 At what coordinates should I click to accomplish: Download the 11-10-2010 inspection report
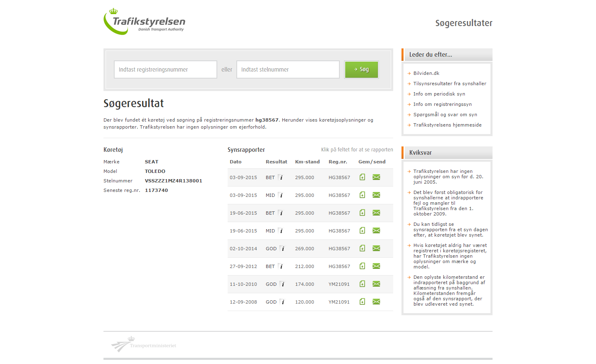[362, 284]
